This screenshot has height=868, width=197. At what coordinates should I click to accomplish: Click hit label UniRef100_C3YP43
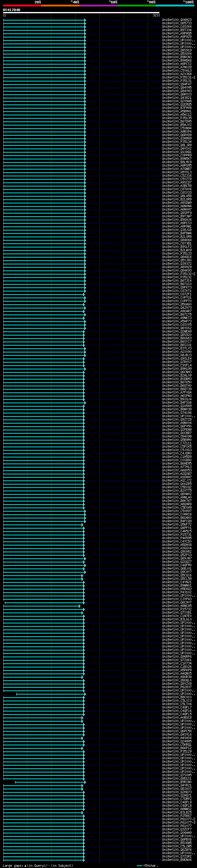pos(177,599)
